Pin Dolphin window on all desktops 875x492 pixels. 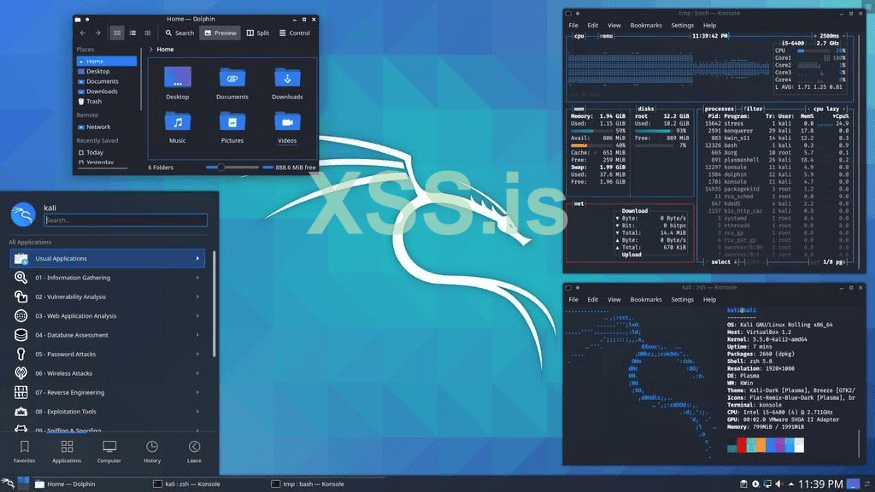coord(88,20)
